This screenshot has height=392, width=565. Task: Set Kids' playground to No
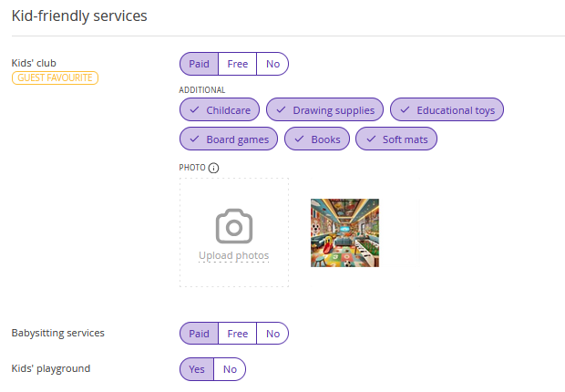pyautogui.click(x=230, y=369)
